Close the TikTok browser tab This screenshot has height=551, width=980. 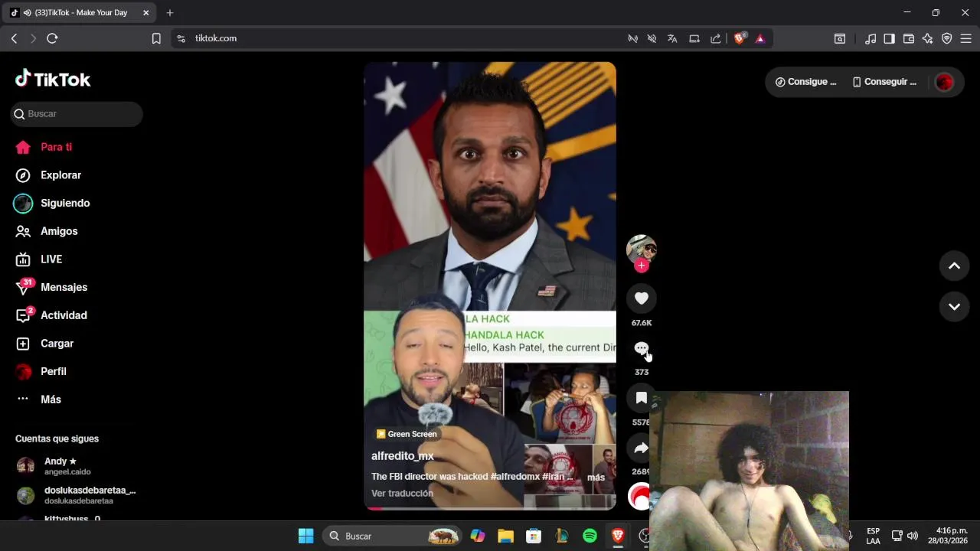tap(145, 13)
